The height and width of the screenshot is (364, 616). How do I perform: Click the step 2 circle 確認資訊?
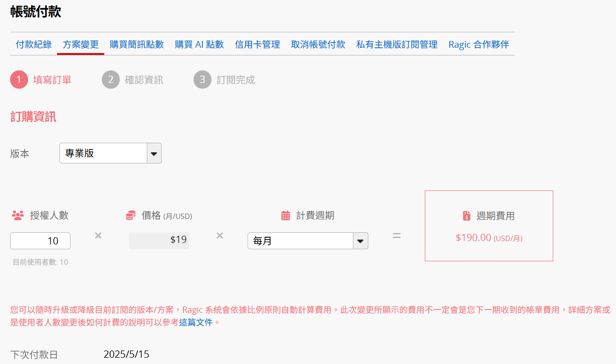point(111,80)
